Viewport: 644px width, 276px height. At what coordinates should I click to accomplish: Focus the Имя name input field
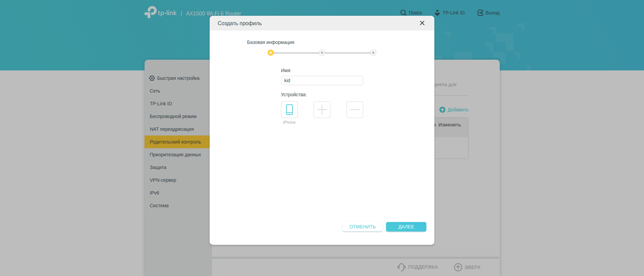point(322,80)
